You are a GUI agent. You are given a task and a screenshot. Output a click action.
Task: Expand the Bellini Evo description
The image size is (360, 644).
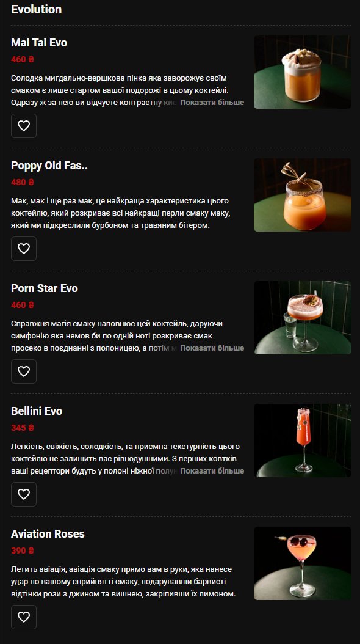click(x=212, y=470)
